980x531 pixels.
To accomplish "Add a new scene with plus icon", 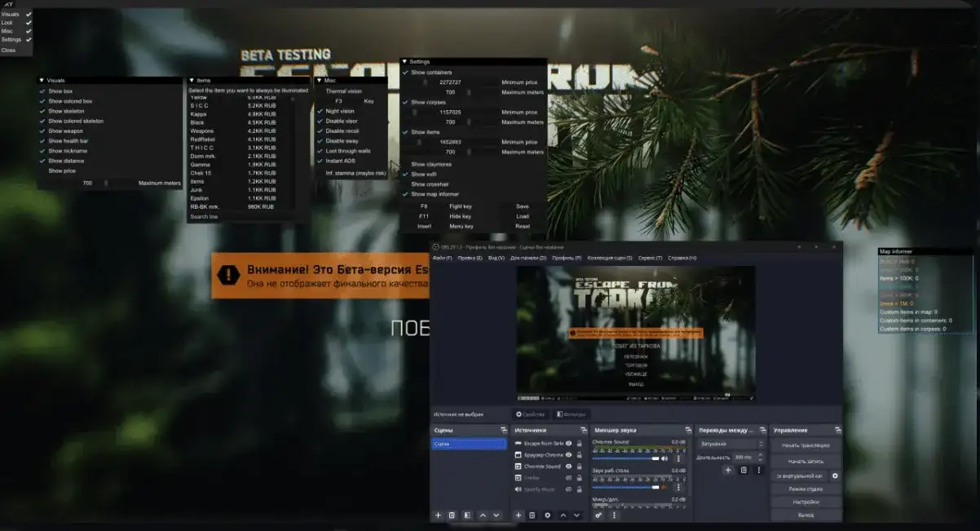I will (x=438, y=516).
